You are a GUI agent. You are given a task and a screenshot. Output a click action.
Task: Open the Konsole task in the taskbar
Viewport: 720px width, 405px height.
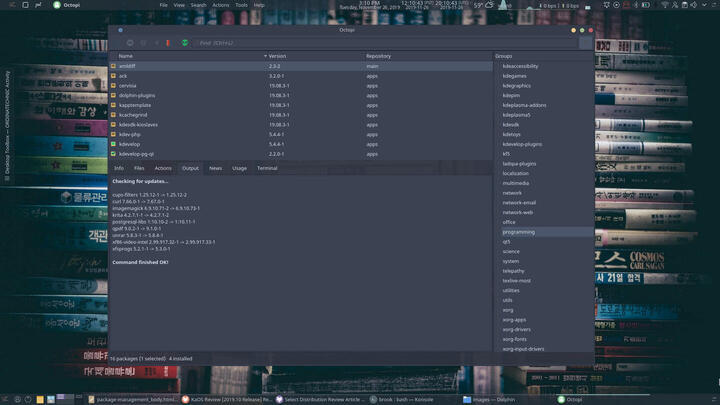(402, 399)
